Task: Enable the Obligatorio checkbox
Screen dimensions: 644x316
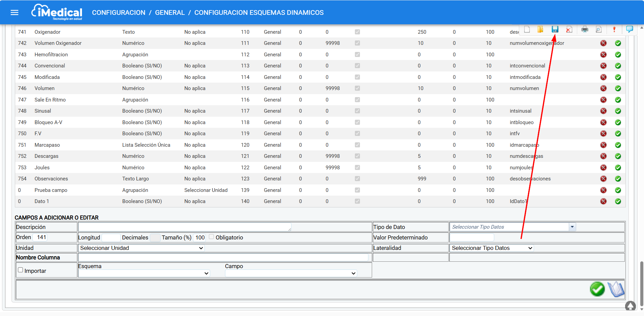Action: pos(212,237)
